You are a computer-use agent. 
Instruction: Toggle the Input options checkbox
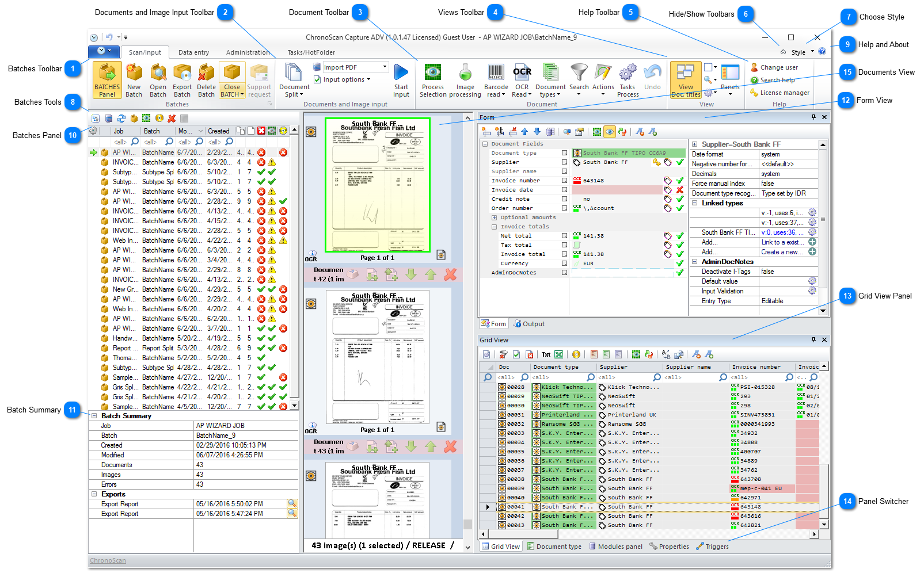(317, 79)
